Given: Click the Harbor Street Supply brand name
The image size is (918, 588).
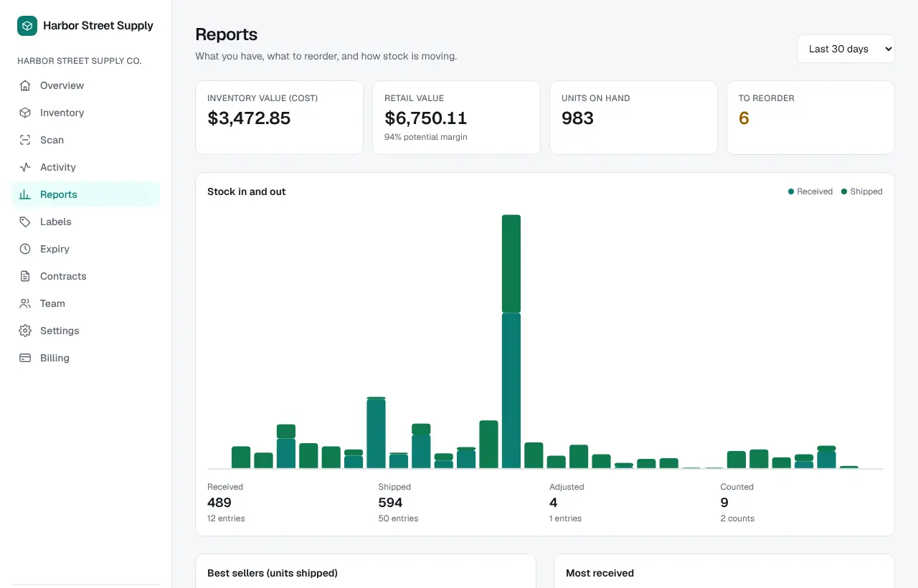Looking at the screenshot, I should 98,26.
